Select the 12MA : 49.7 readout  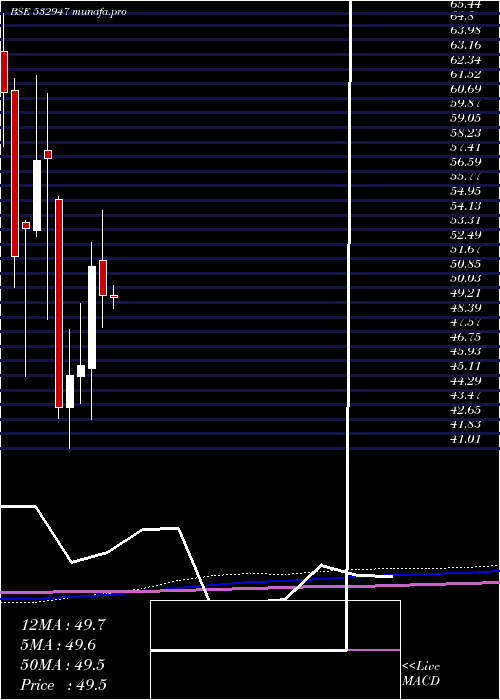(63, 625)
